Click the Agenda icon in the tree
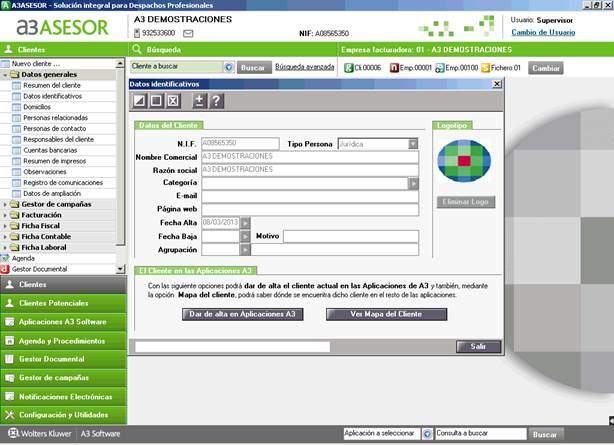614x445 pixels. pyautogui.click(x=5, y=258)
